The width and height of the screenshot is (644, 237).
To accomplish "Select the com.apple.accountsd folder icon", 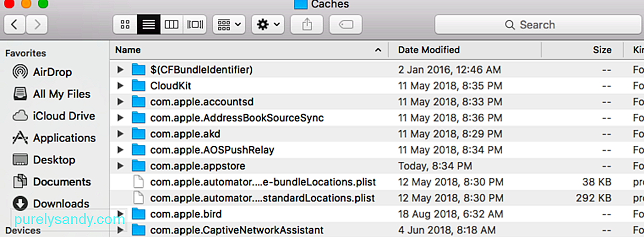I will click(x=139, y=102).
